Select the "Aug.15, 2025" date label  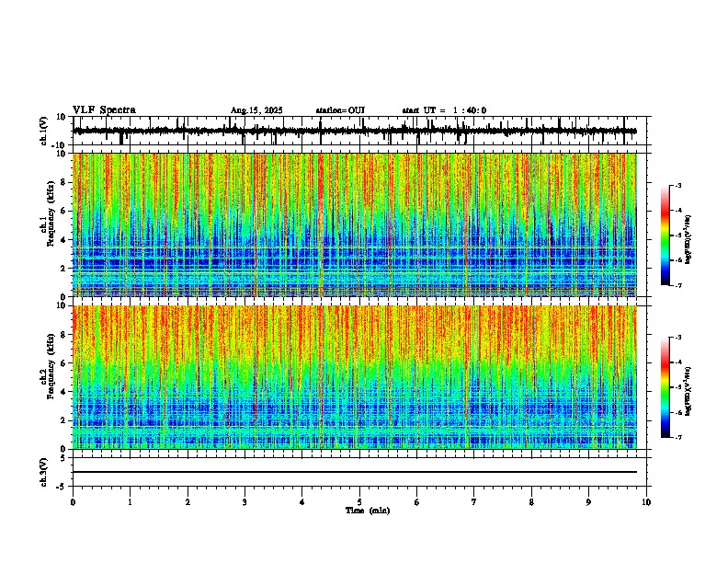[x=256, y=110]
